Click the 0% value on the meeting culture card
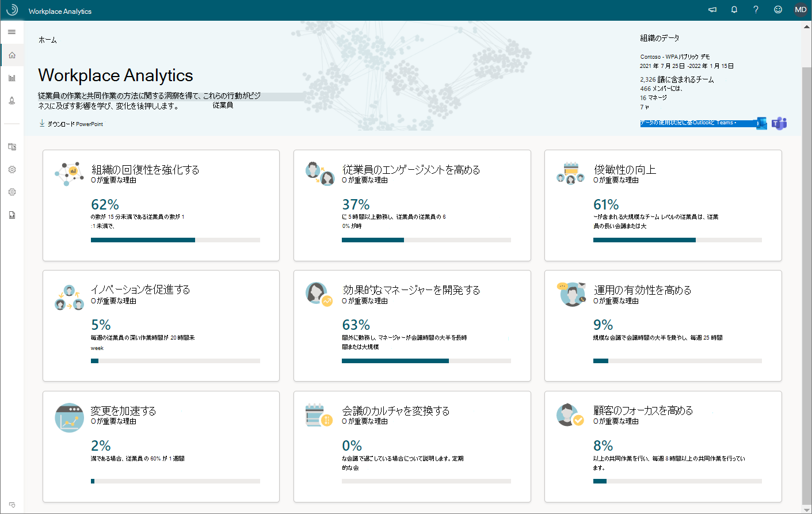The height and width of the screenshot is (514, 812). pyautogui.click(x=352, y=446)
